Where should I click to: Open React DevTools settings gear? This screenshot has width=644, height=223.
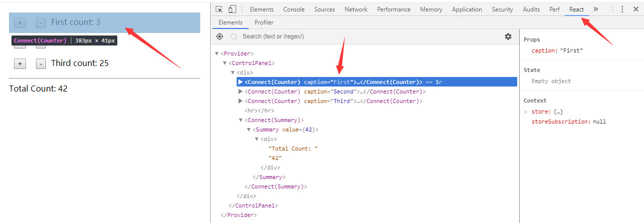click(508, 36)
